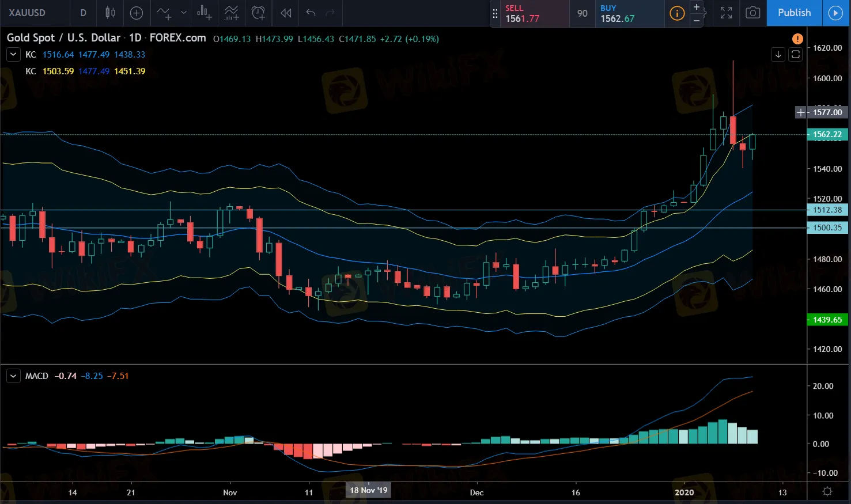
Task: Change the D timeframe interval
Action: (83, 13)
